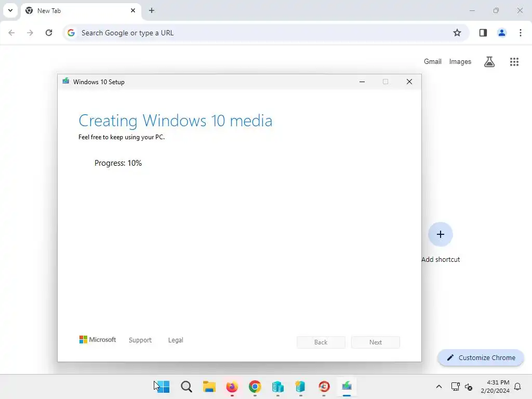Open the Legal link in Setup

(176, 340)
